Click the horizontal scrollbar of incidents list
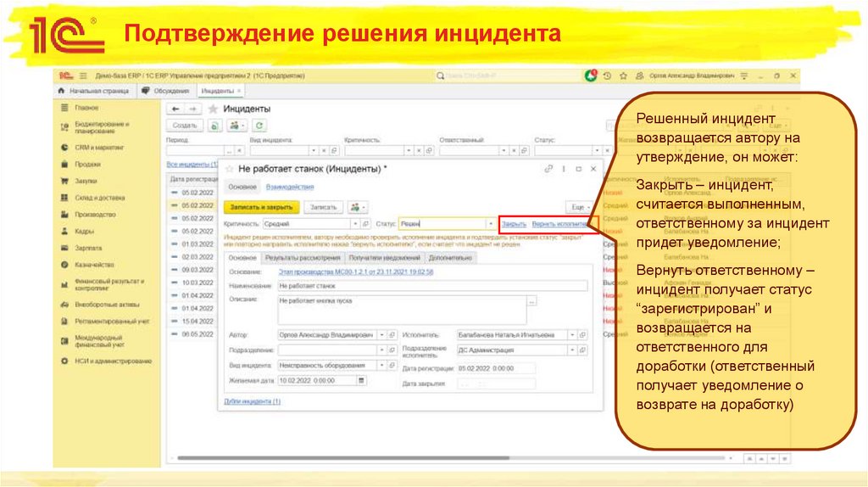The height and width of the screenshot is (487, 868). [x=343, y=458]
